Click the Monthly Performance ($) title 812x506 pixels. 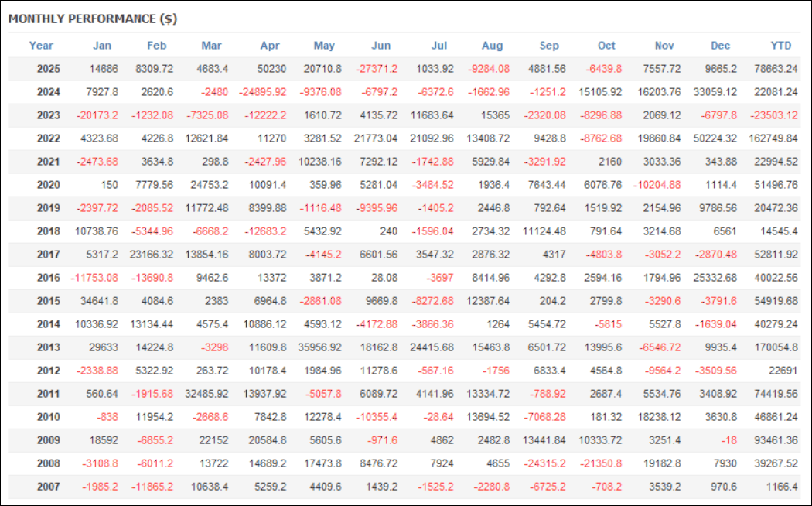point(93,19)
